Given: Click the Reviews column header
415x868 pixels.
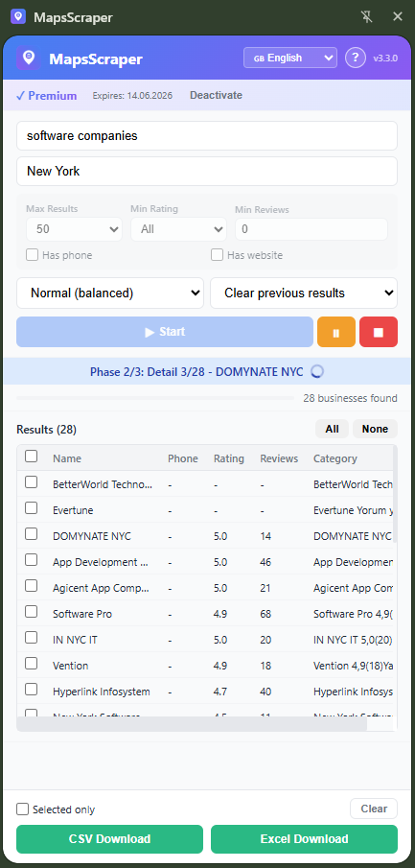Looking at the screenshot, I should (279, 458).
